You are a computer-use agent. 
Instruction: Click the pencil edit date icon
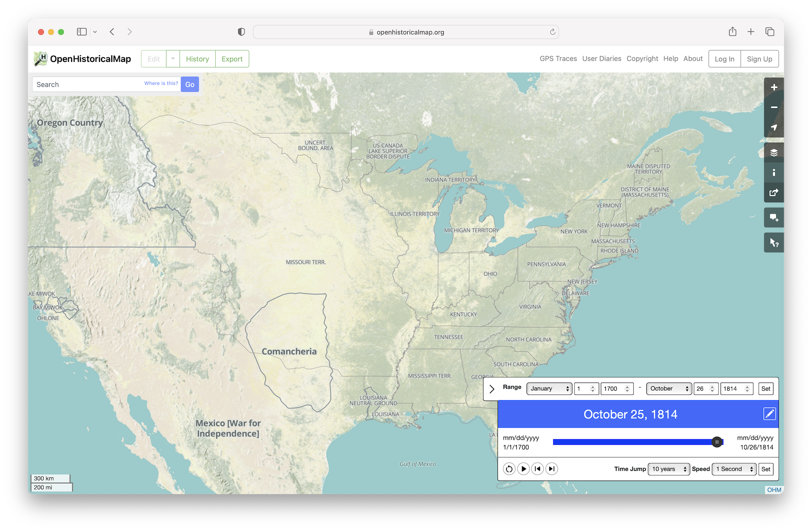pos(769,414)
